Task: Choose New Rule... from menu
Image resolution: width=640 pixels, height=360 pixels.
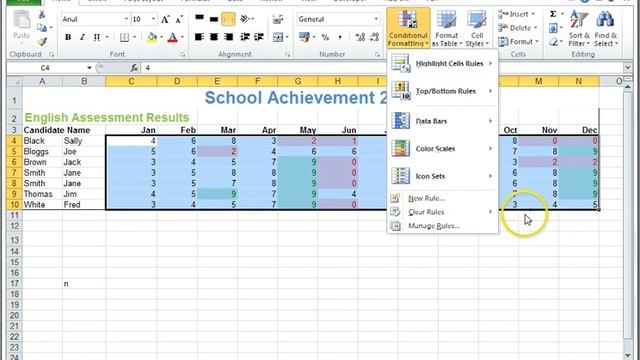Action: (442, 198)
